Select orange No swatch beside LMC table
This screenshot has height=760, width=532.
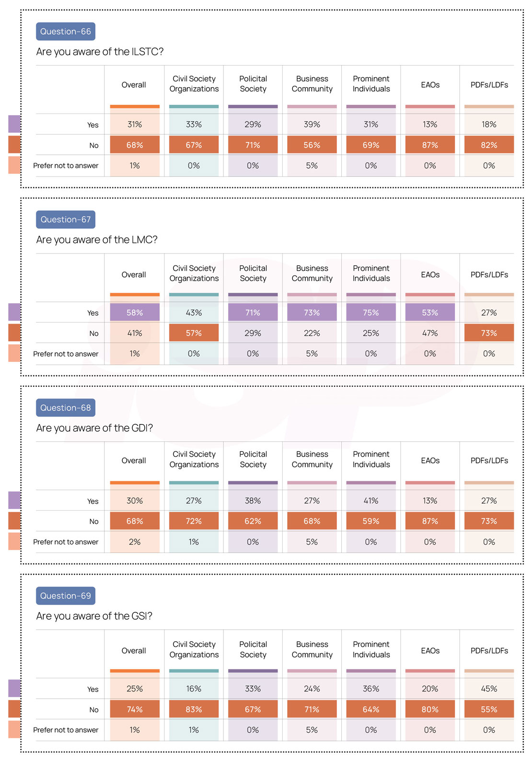(14, 333)
